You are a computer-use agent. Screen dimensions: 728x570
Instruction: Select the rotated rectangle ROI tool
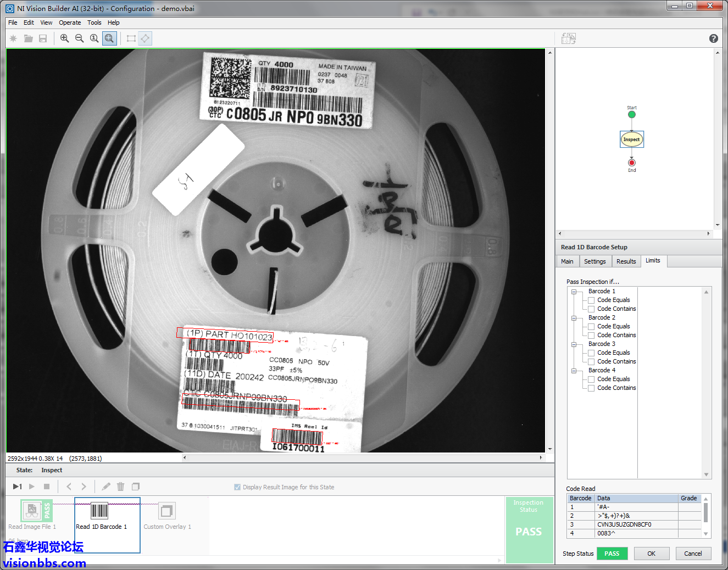coord(145,38)
